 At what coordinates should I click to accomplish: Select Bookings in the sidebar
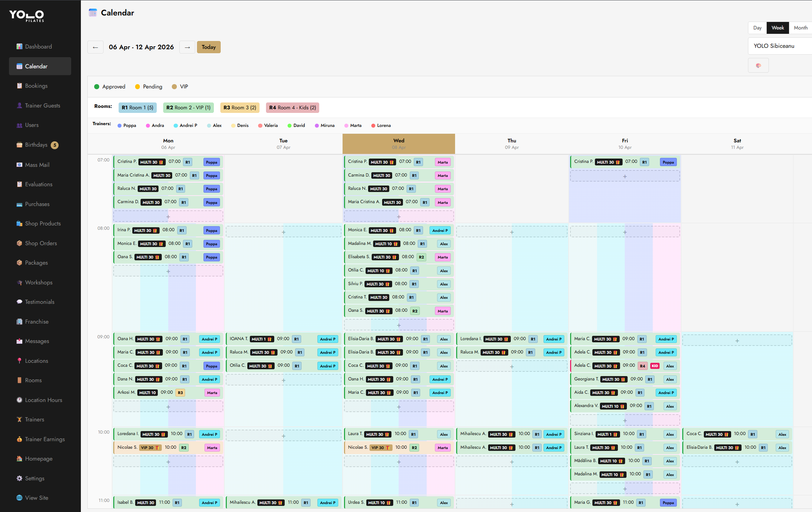(x=36, y=86)
